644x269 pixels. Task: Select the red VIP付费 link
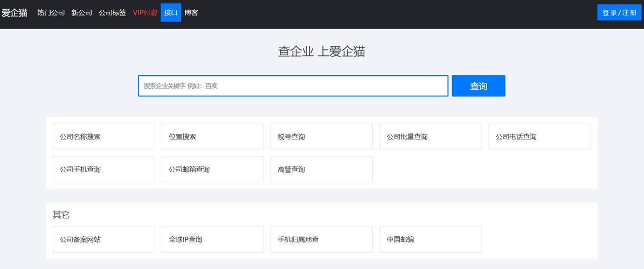pyautogui.click(x=145, y=12)
